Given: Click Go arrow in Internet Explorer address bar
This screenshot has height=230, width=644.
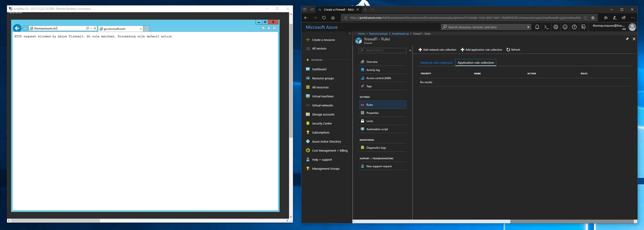Looking at the screenshot, I should click(x=95, y=28).
